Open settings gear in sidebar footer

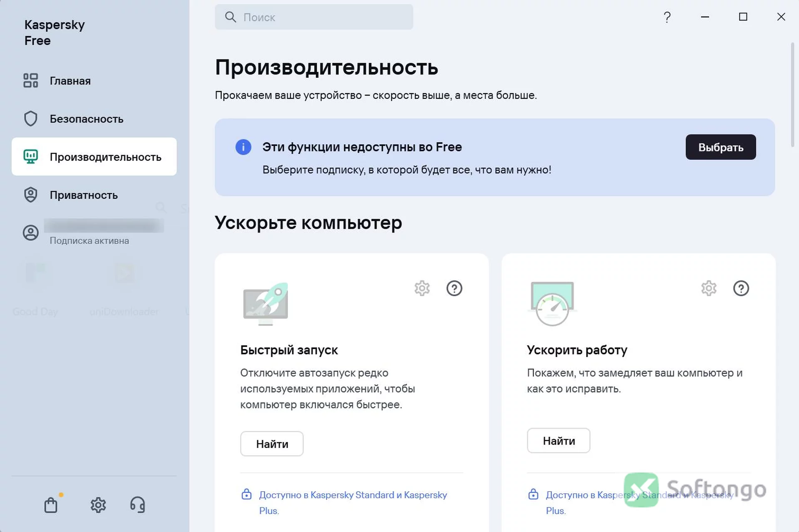click(x=98, y=505)
